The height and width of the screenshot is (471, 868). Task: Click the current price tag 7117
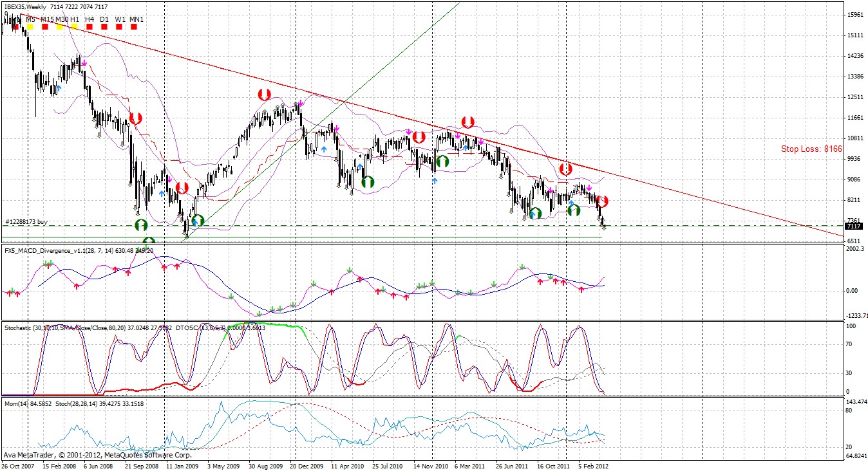pos(853,226)
